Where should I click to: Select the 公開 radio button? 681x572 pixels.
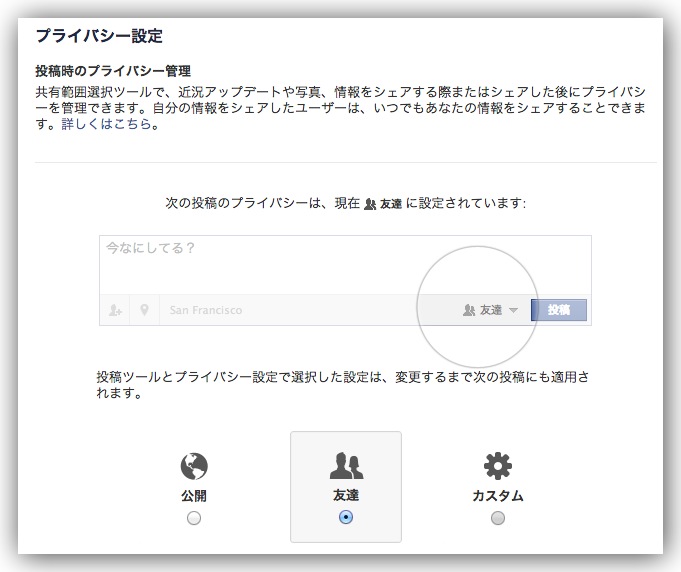click(194, 518)
